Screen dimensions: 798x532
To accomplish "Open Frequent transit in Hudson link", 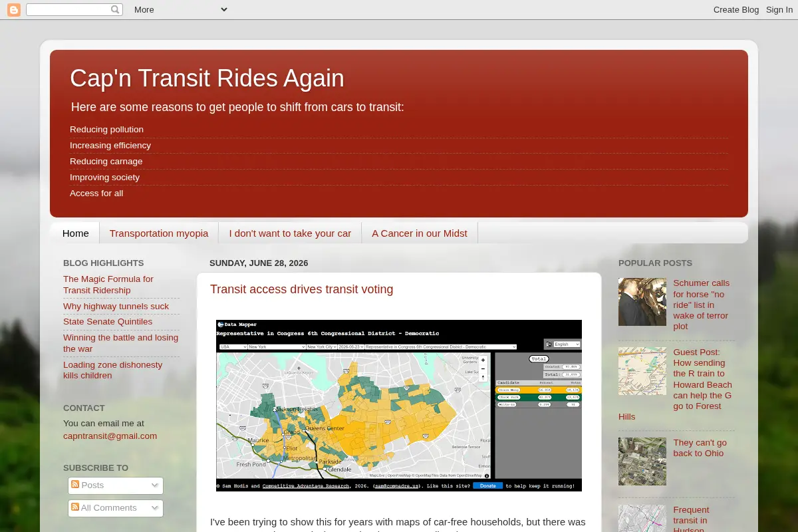I will pyautogui.click(x=691, y=519).
